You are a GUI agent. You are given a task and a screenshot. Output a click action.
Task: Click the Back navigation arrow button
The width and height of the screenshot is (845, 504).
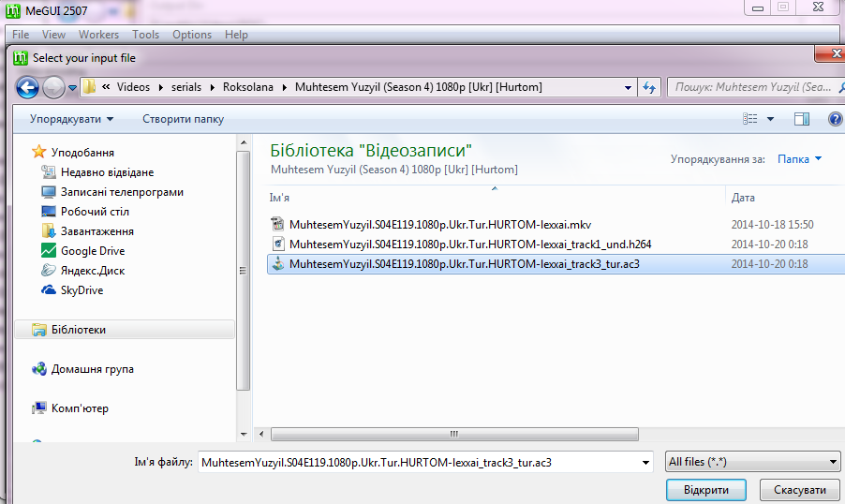tap(27, 87)
